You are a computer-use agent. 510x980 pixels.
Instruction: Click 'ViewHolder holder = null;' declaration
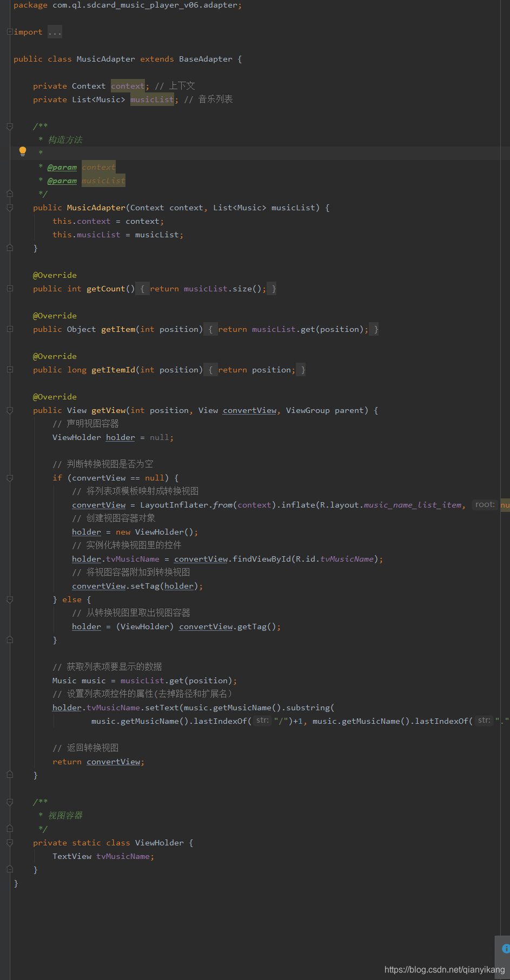pyautogui.click(x=113, y=437)
